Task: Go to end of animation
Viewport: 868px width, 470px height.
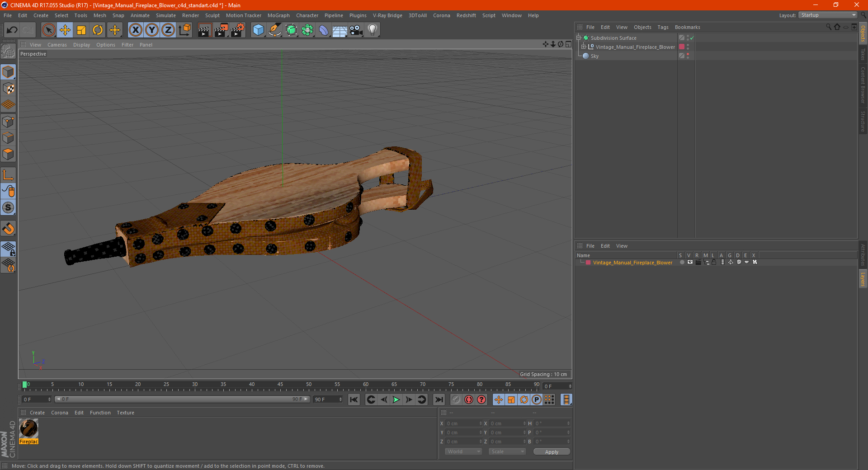Action: tap(439, 399)
